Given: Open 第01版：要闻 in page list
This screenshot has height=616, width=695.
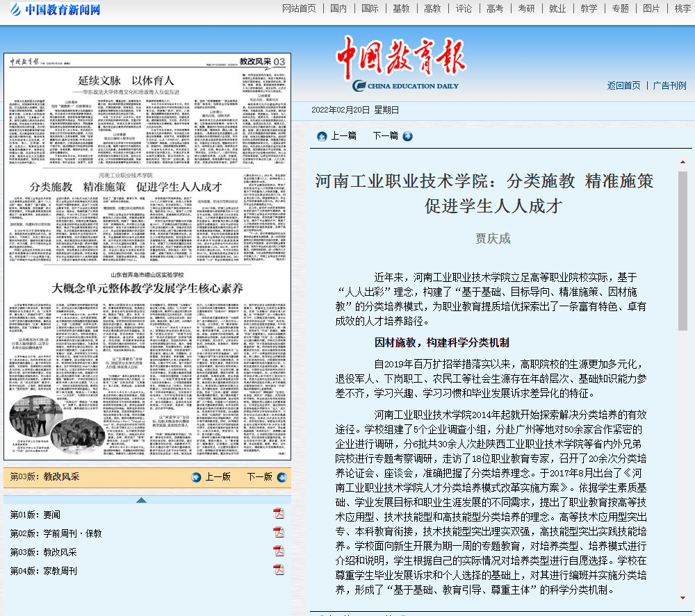Looking at the screenshot, I should [35, 515].
